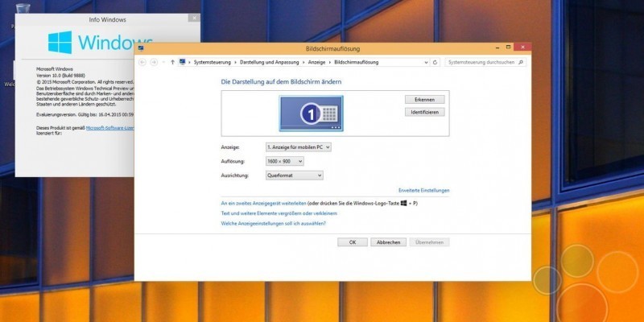The width and height of the screenshot is (644, 322).
Task: Click the computer icon in the address bar
Action: (183, 62)
